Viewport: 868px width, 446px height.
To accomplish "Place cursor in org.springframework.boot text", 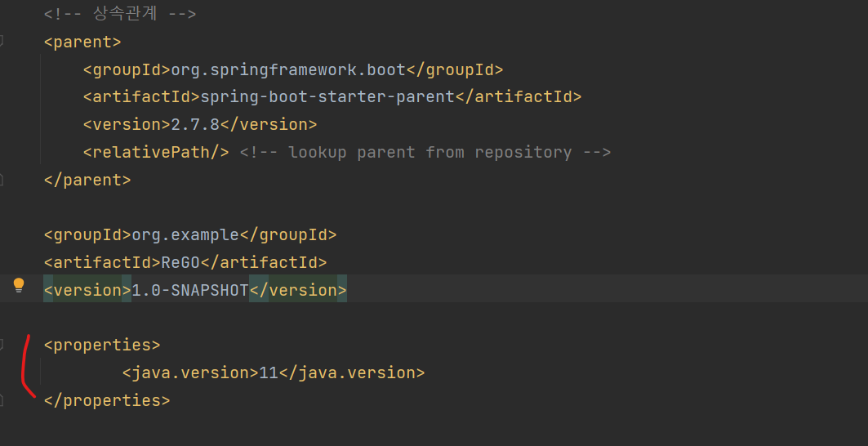I will (x=288, y=69).
